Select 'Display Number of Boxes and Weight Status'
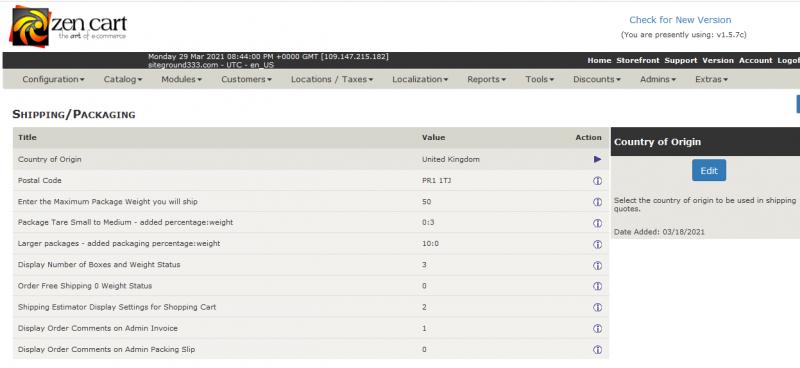The image size is (800, 368). (x=99, y=265)
